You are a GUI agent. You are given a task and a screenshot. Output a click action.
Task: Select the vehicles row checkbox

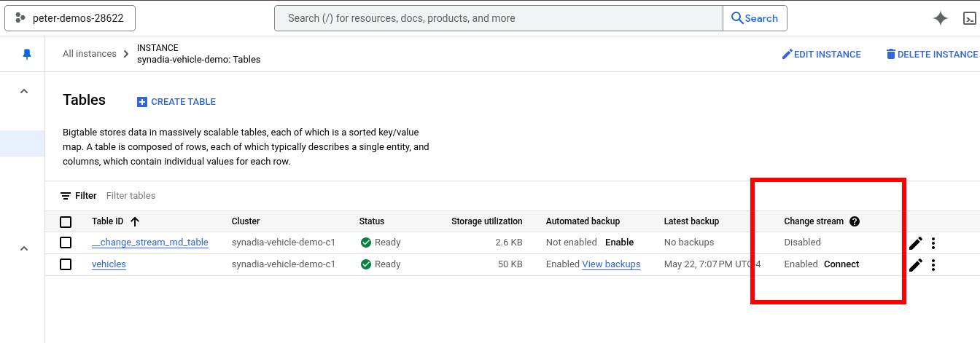66,264
